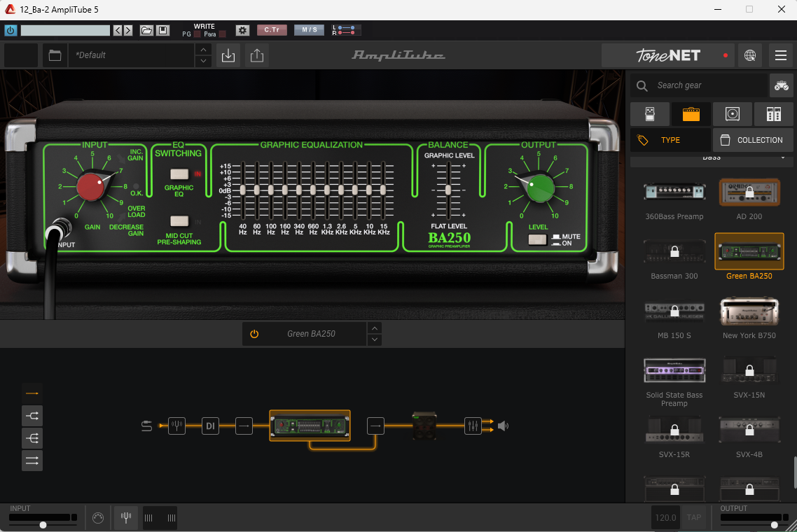Switch to previous amp model arrow
This screenshot has height=532, width=797.
(x=375, y=328)
